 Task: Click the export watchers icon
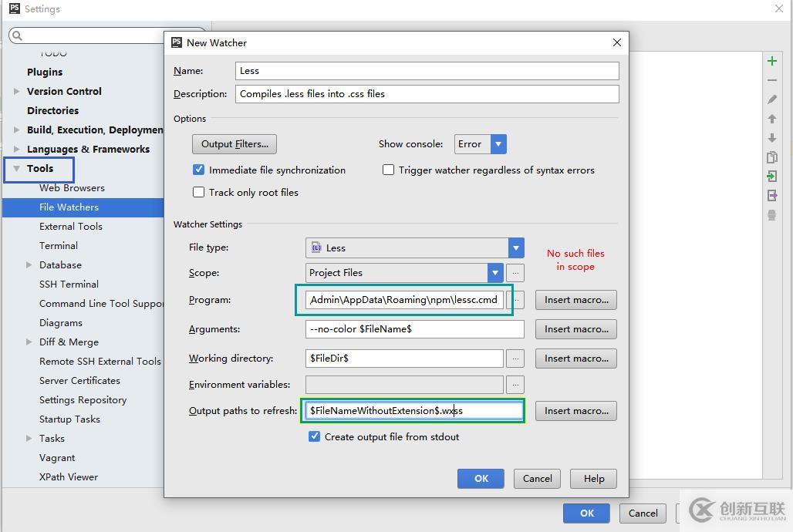pos(771,196)
